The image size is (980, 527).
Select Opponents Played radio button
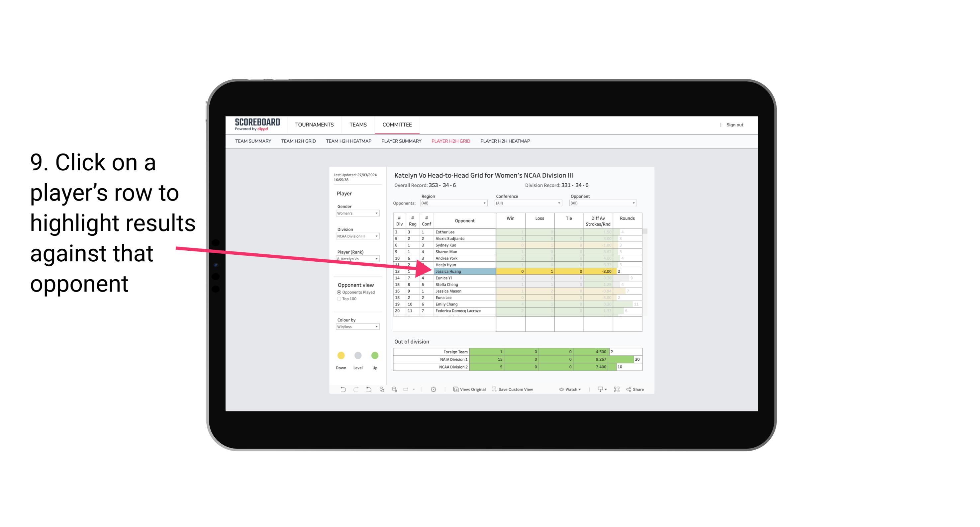(x=339, y=293)
